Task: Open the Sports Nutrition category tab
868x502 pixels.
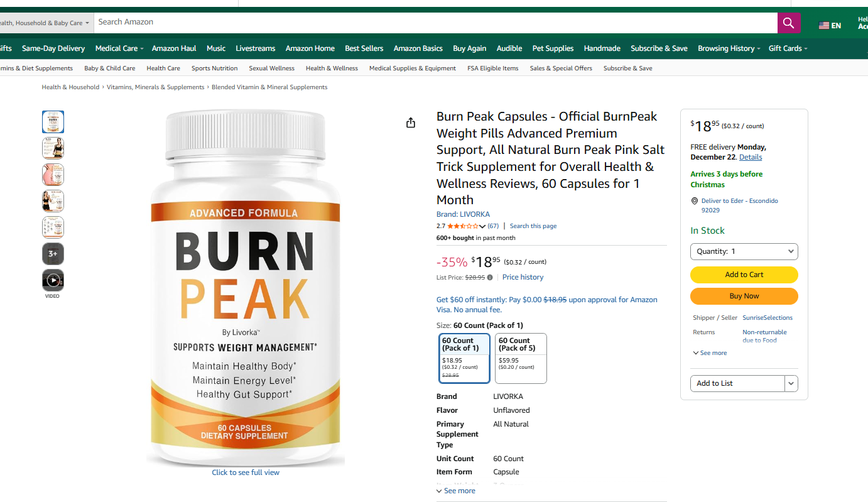Action: (215, 68)
